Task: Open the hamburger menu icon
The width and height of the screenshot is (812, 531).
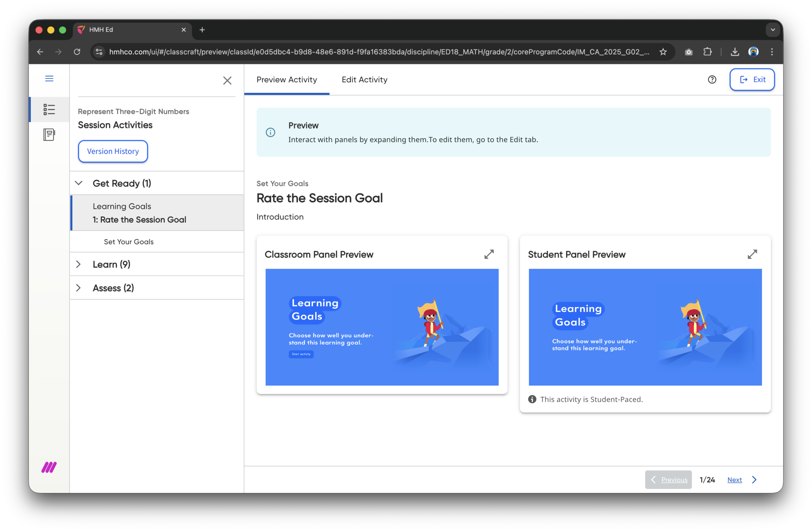Action: [x=49, y=79]
